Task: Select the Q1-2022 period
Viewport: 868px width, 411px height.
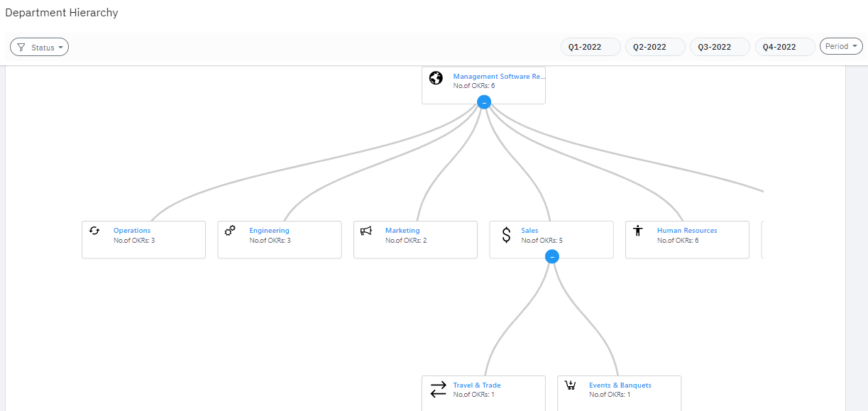Action: coord(590,46)
